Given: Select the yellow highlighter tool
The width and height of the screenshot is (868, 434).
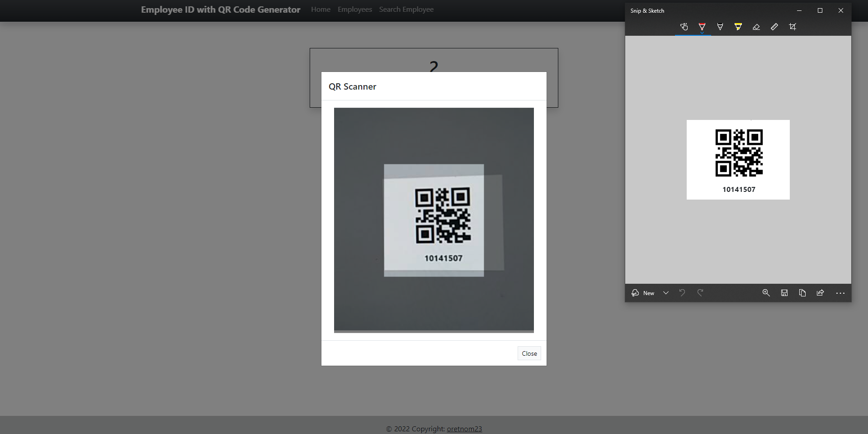Looking at the screenshot, I should click(x=738, y=27).
